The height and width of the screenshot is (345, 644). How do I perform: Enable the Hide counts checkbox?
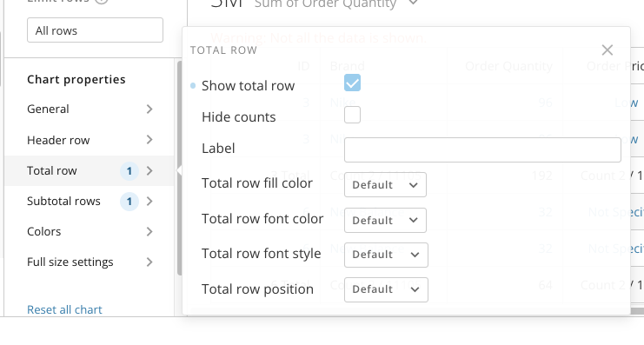pyautogui.click(x=352, y=115)
